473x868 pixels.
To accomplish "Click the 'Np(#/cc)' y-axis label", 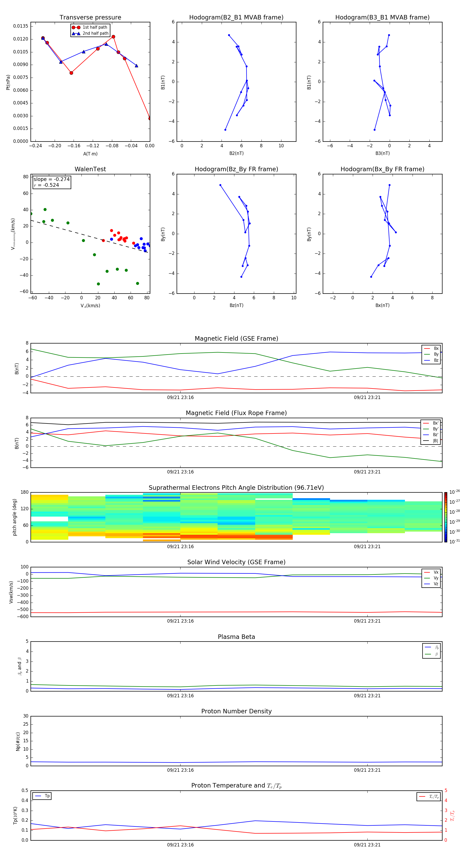I will point(18,741).
